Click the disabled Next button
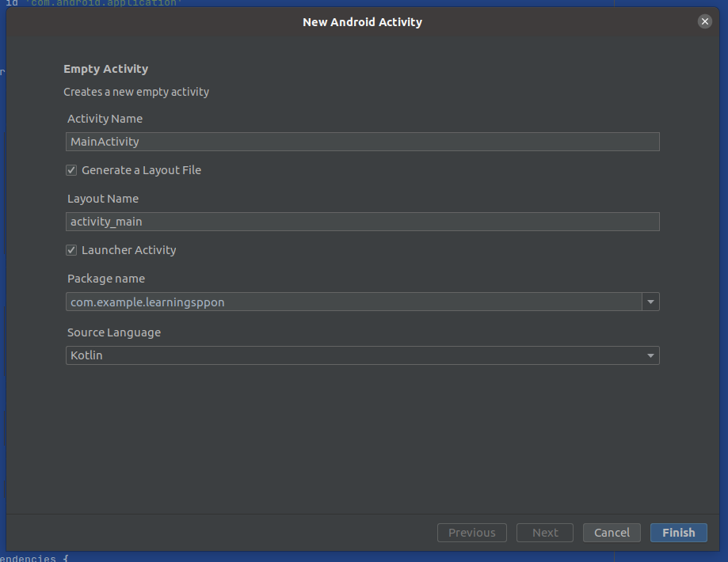The height and width of the screenshot is (562, 728). pyautogui.click(x=544, y=532)
